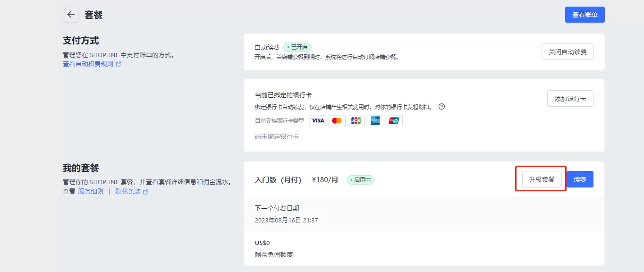Click the 启用中 badge next to plan price
The width and height of the screenshot is (644, 272).
click(360, 180)
